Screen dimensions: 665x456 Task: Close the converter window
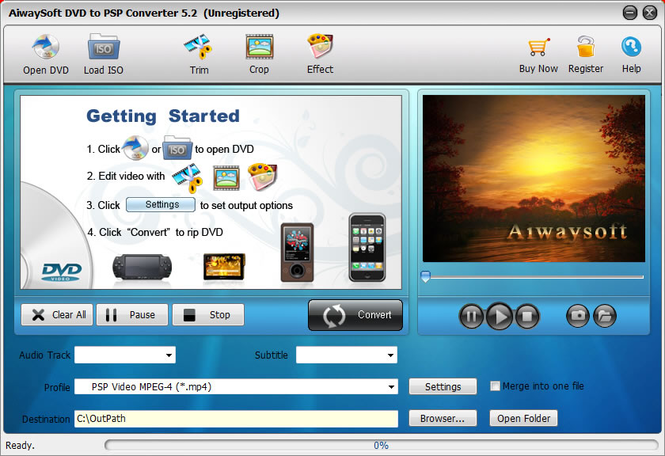[x=649, y=13]
